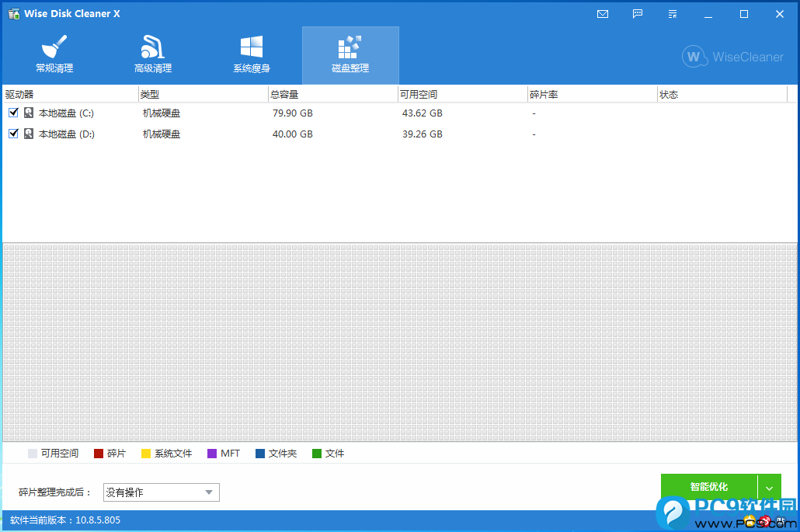Click the yellow 系统文件 legend swatch
The image size is (800, 532).
146,454
